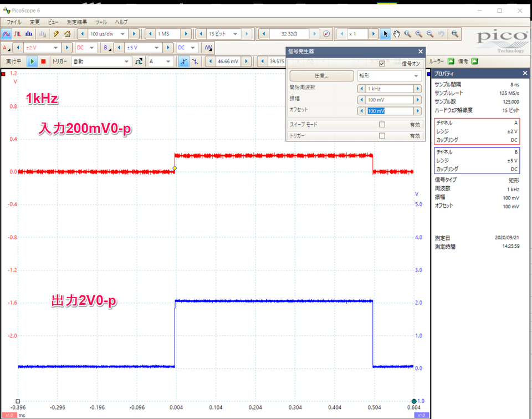This screenshot has height=419, width=532.
Task: Select the scope mode waveform icon
Action: coord(7,34)
